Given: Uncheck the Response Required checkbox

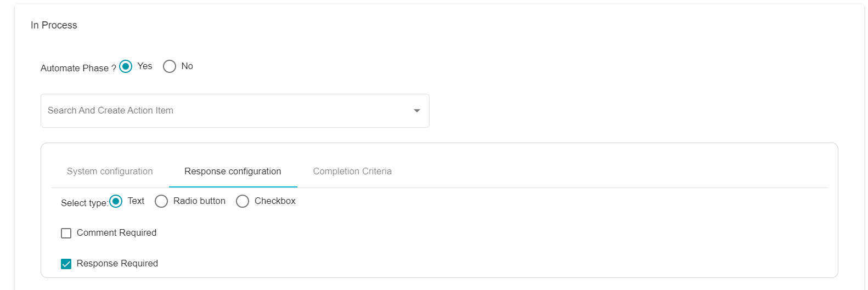Looking at the screenshot, I should (x=66, y=264).
